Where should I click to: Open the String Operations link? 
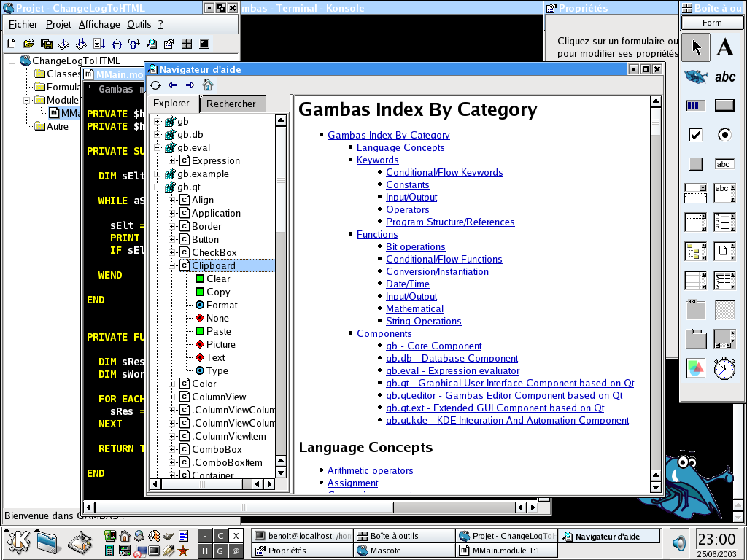coord(424,321)
